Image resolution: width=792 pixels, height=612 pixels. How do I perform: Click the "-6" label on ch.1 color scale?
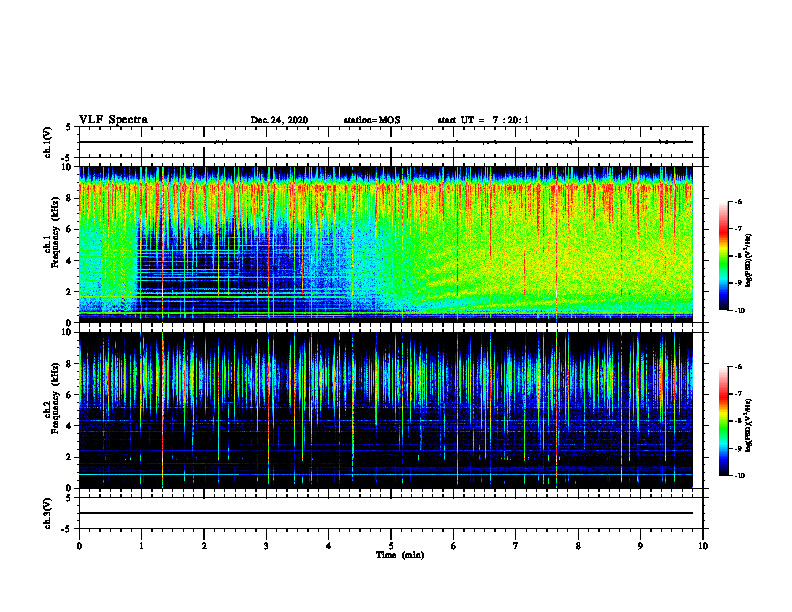point(738,201)
